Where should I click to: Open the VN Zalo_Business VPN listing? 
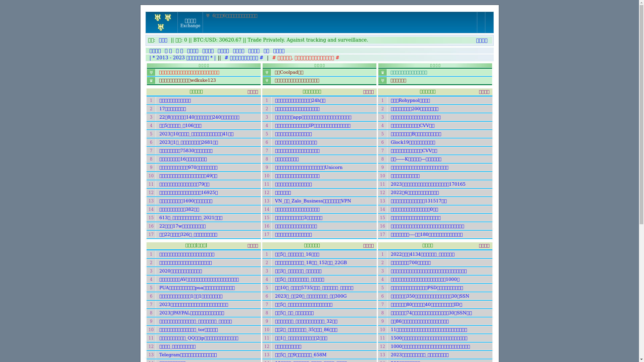313,201
